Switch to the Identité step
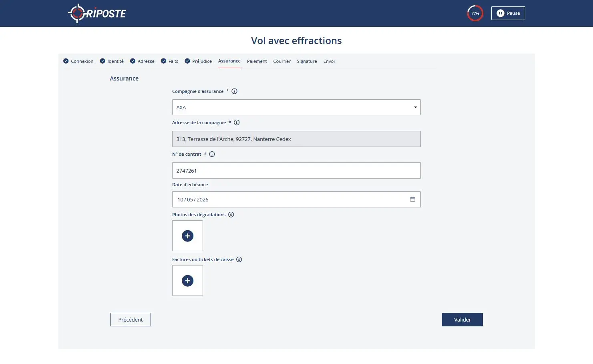 (112, 61)
